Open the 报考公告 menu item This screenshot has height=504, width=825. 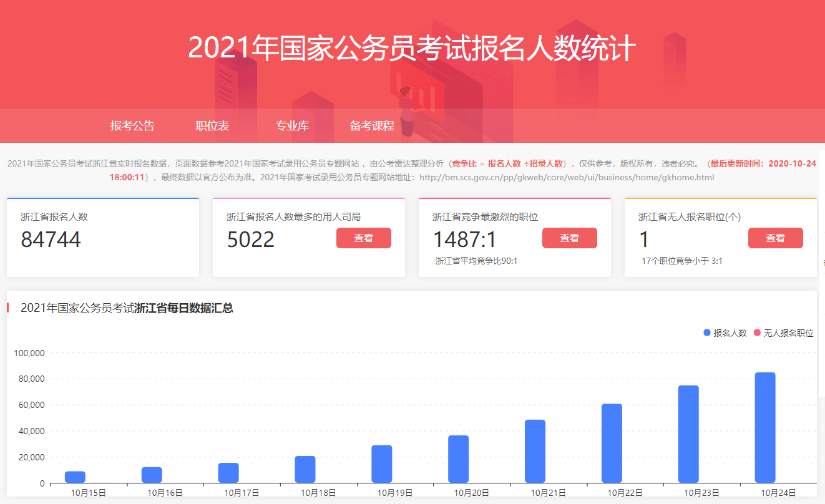tap(132, 126)
